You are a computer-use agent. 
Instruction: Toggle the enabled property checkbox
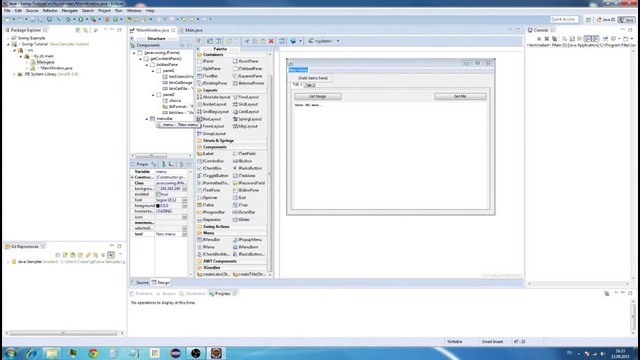(158, 194)
